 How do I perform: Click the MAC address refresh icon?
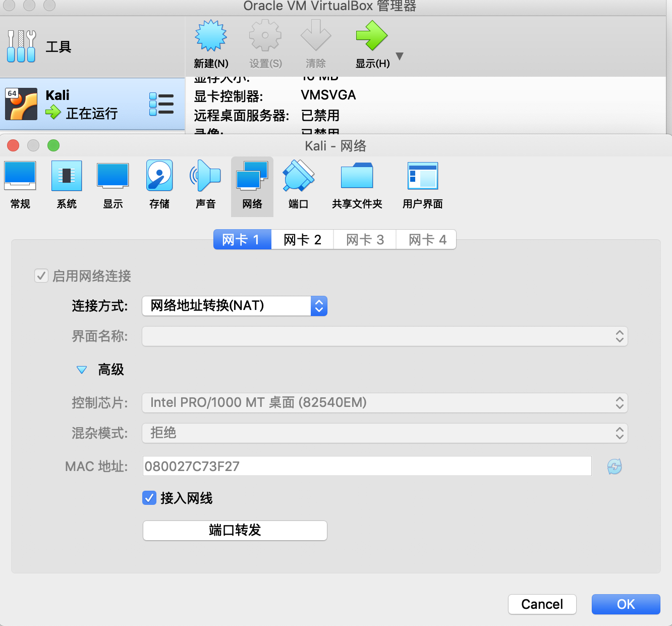614,466
